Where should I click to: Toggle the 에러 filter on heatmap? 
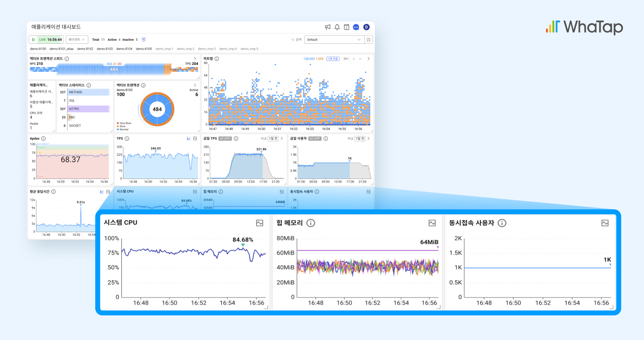pyautogui.click(x=346, y=59)
